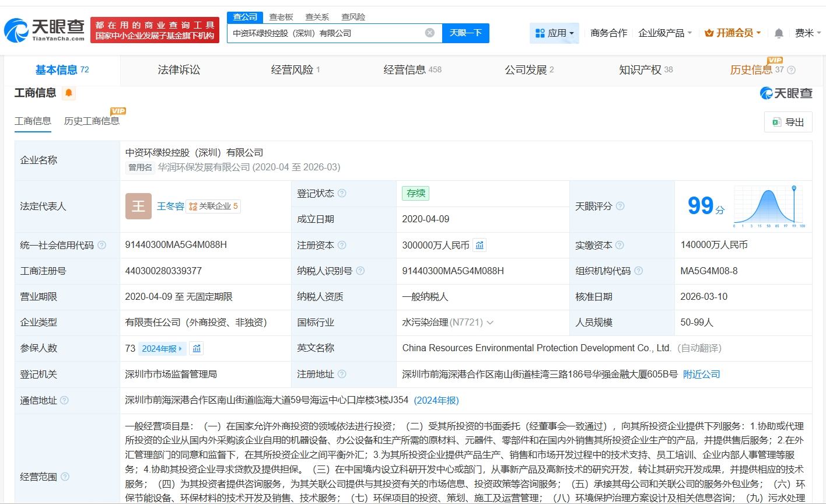Clear the search box with X icon
The height and width of the screenshot is (504, 826).
point(430,33)
